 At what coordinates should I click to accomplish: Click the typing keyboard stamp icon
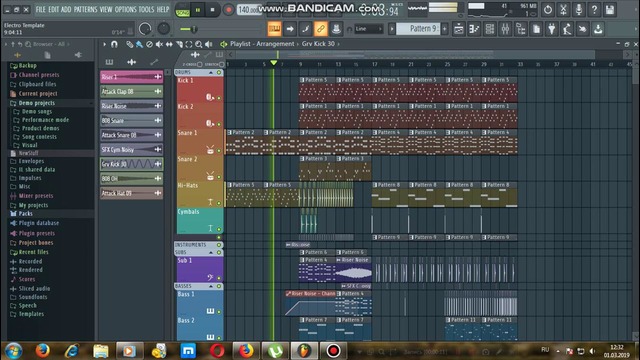click(274, 29)
